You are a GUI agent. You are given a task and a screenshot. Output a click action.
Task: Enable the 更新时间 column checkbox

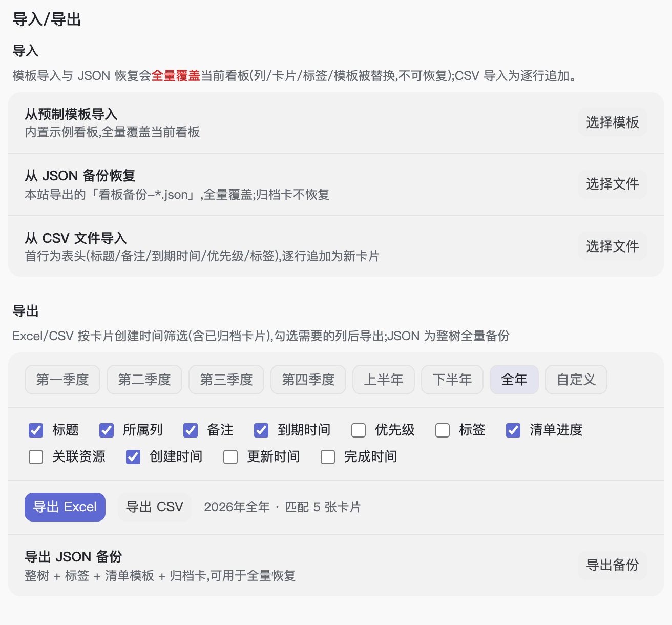pyautogui.click(x=230, y=457)
